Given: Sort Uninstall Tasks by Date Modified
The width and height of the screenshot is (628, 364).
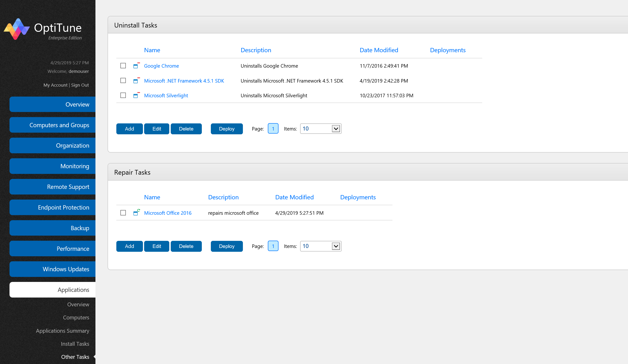Looking at the screenshot, I should pos(379,50).
